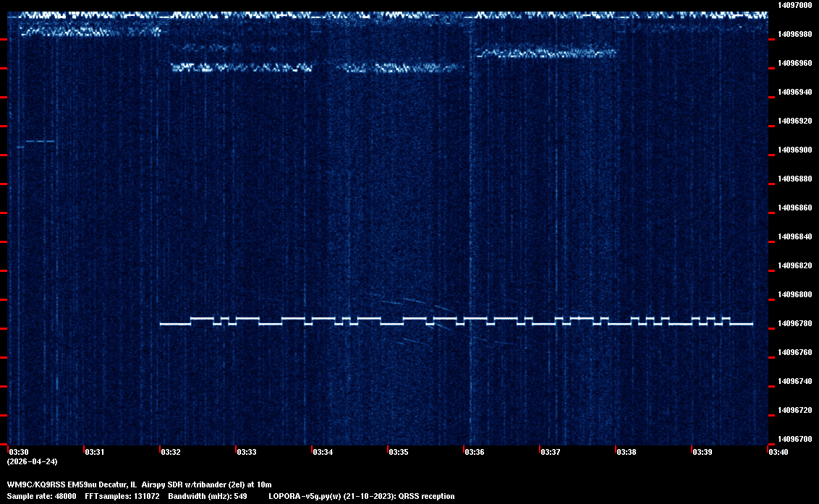
Task: Click the 14096780 frequency scale label
Action: (794, 323)
